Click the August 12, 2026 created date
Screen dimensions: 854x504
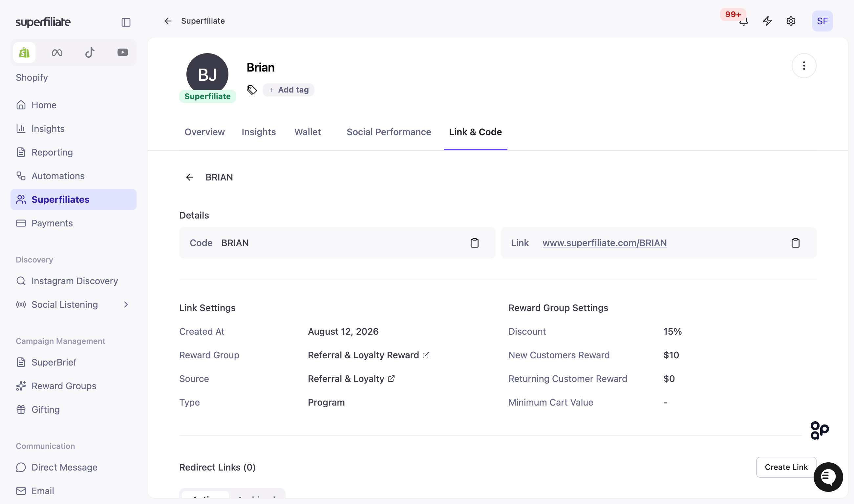coord(343,331)
